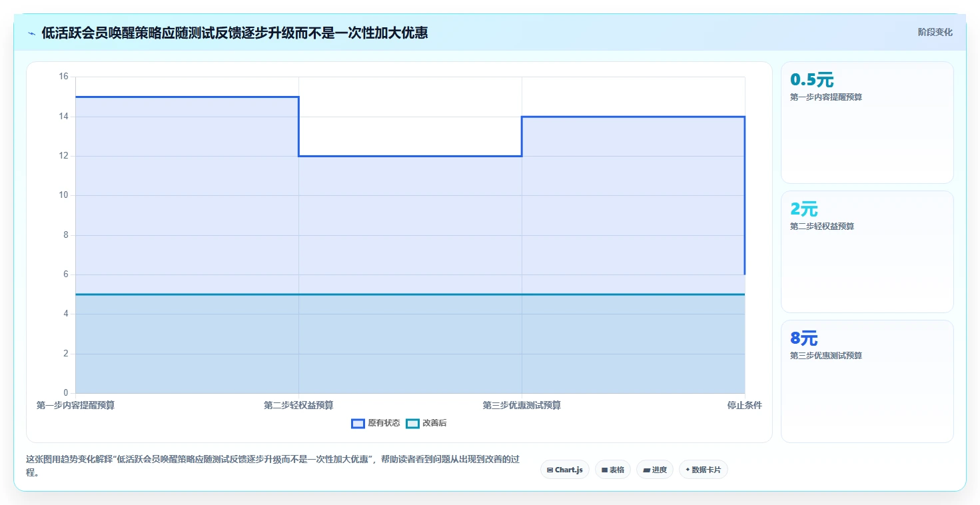980x505 pixels.
Task: Click the 改善后 legend label
Action: pos(434,423)
